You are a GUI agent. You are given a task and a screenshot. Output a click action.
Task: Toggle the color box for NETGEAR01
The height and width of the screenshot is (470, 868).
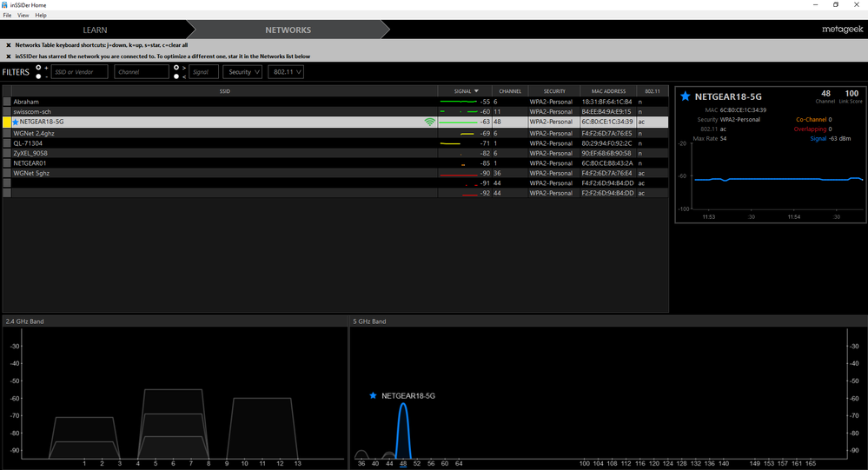(7, 163)
